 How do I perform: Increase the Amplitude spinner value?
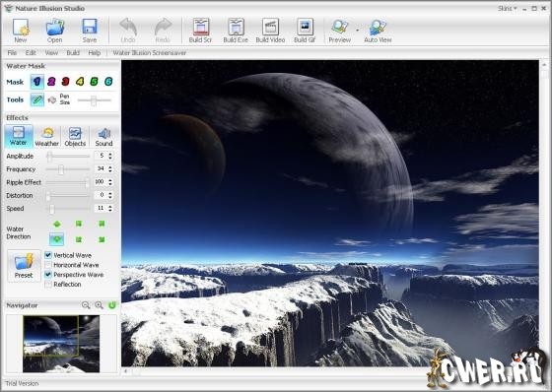point(110,154)
